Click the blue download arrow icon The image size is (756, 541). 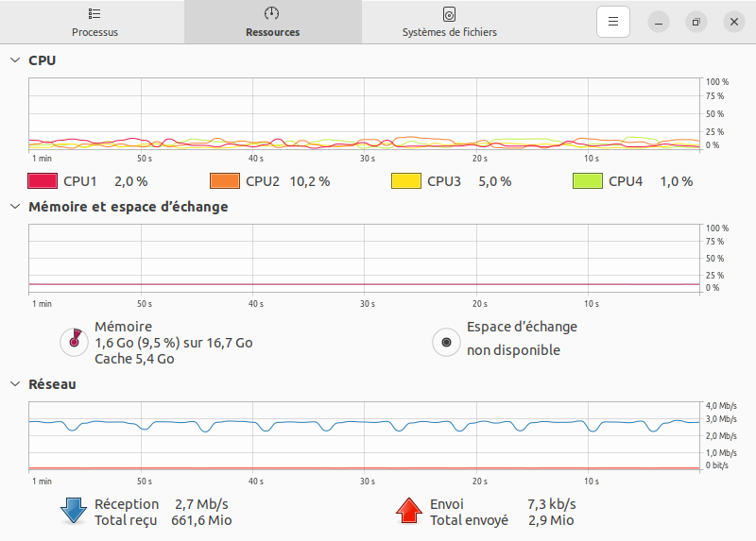(x=73, y=511)
